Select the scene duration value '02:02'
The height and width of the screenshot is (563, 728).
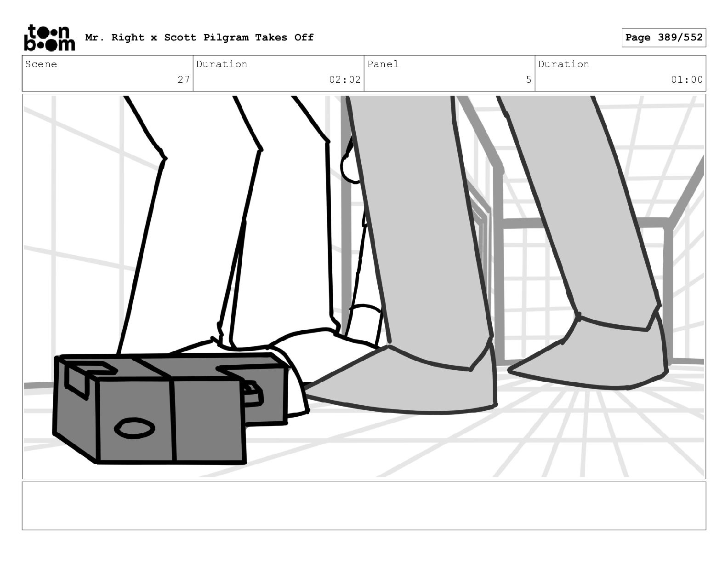(x=345, y=80)
